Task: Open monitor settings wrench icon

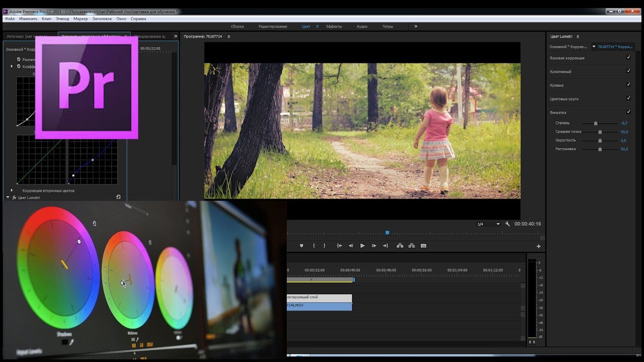Action: click(x=508, y=224)
